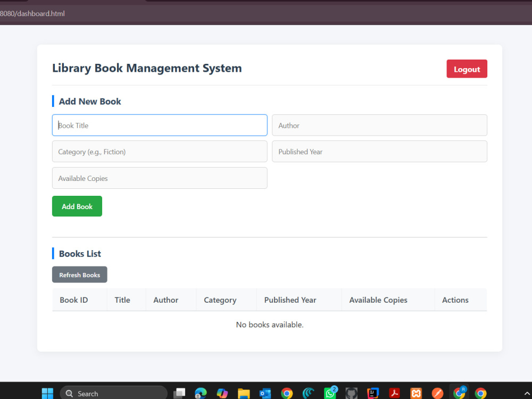532x399 pixels.
Task: Open the Copilot taskbar icon
Action: (x=222, y=394)
